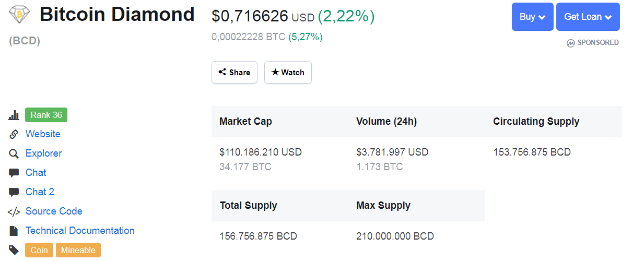
Task: Select the Mineable tag
Action: pyautogui.click(x=78, y=250)
